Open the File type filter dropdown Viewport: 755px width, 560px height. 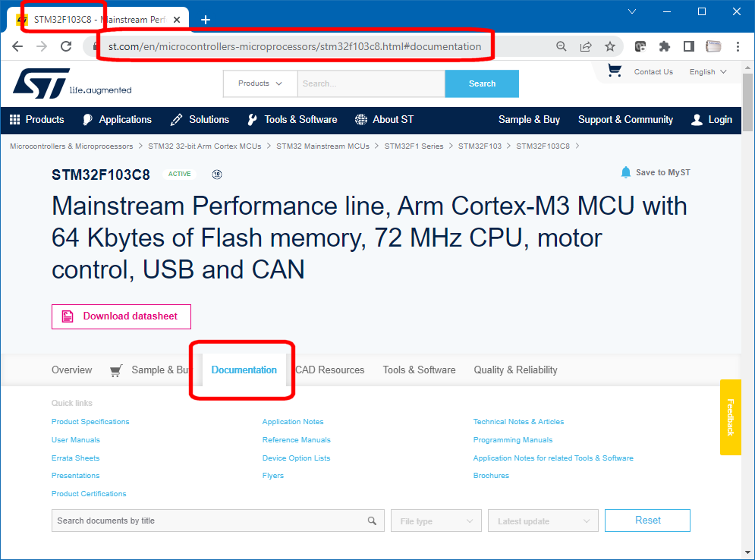436,521
